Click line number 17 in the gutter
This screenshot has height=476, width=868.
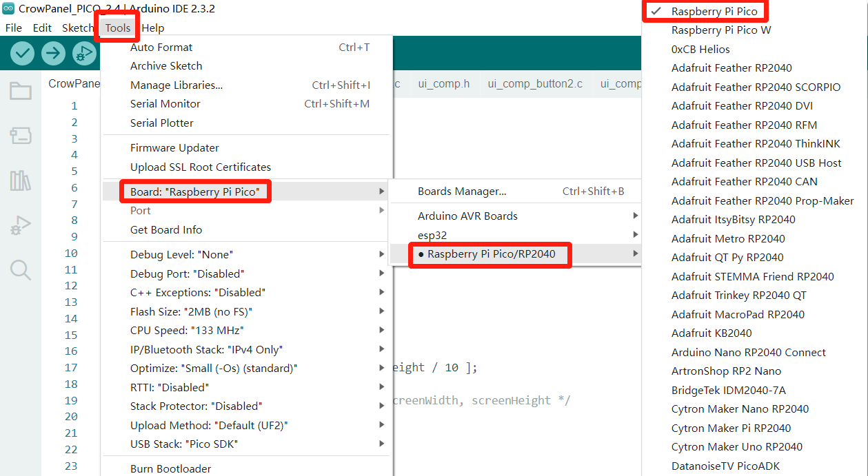72,368
